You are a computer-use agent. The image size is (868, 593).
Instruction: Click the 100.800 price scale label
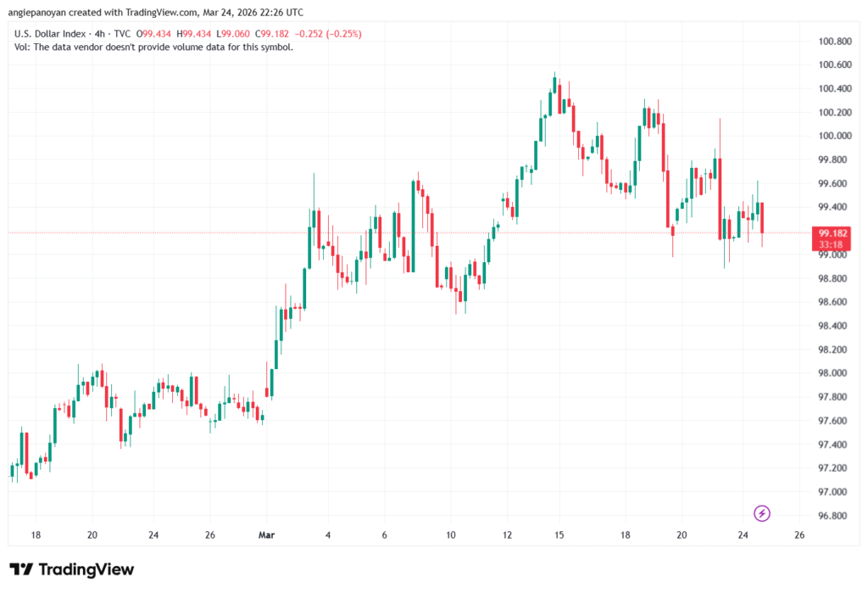coord(834,41)
